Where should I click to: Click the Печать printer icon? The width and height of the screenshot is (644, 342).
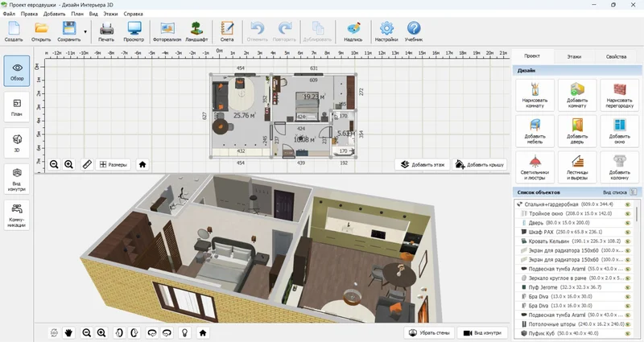tap(106, 29)
